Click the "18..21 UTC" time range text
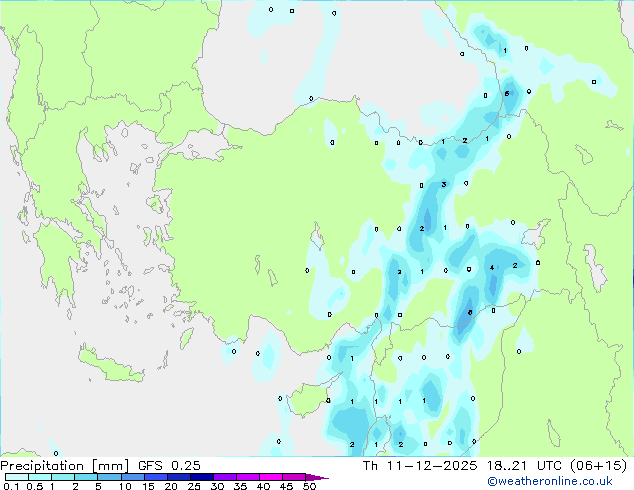 coord(524,466)
